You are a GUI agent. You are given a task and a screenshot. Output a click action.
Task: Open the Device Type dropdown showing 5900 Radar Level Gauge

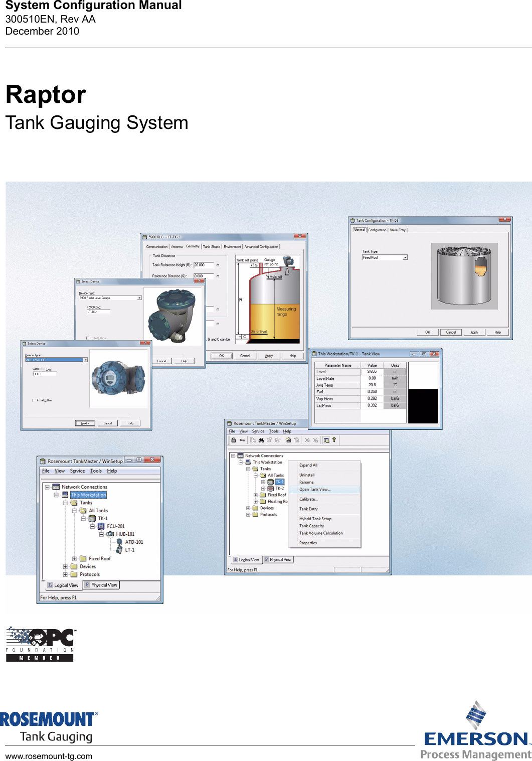(139, 298)
